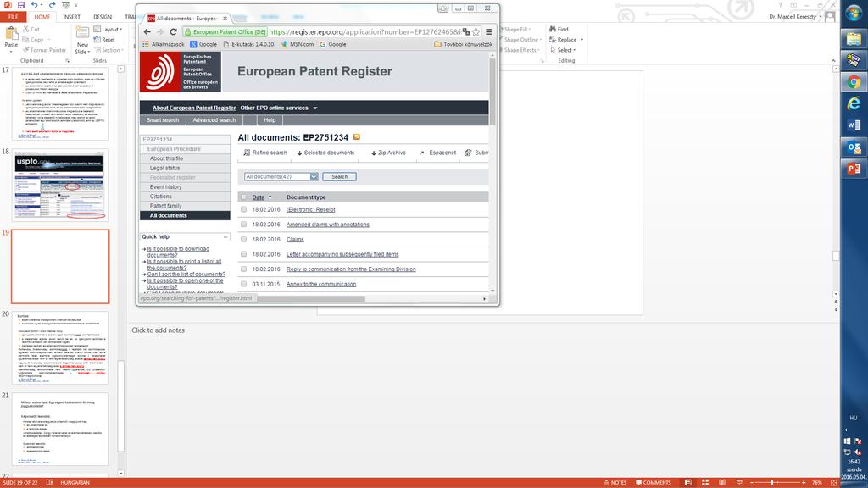Collapse the Quick help panel
This screenshot has height=488, width=868.
(225, 237)
